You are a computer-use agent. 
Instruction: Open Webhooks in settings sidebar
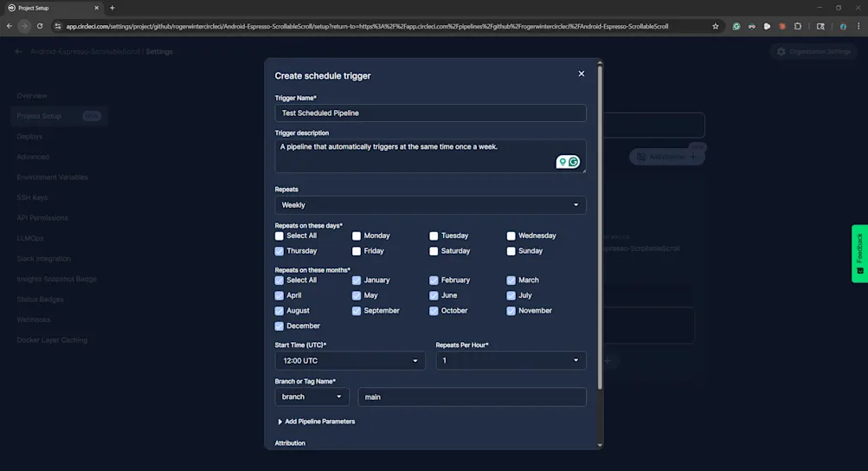33,319
